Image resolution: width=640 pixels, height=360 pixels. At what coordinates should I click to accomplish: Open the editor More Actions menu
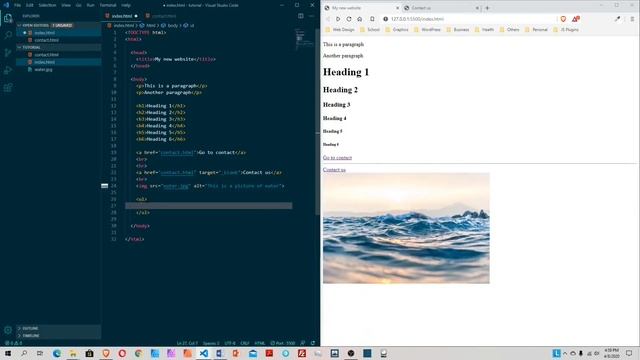[311, 16]
